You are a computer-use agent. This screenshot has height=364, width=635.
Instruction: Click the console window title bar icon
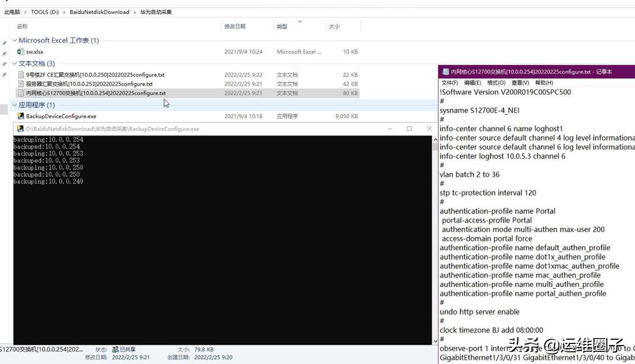[x=21, y=129]
